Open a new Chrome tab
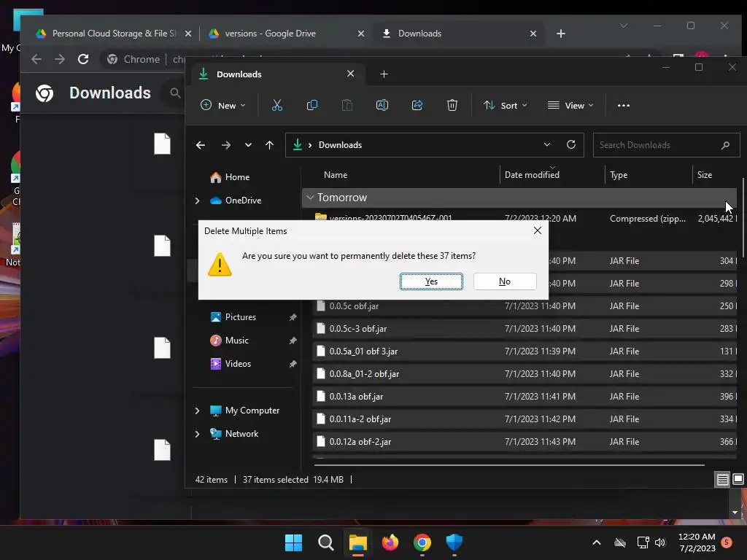Screen dimensions: 747x560 click(561, 34)
